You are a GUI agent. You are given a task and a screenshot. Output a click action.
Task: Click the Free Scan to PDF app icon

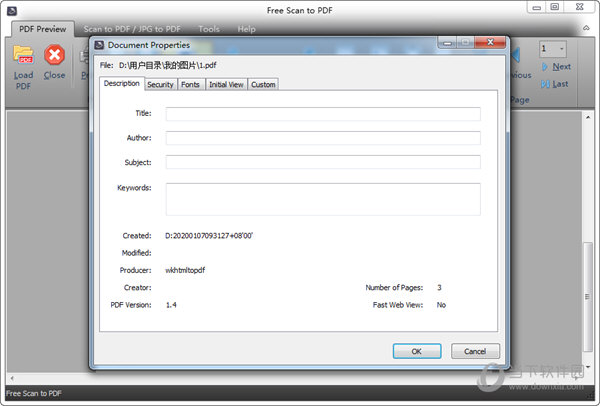point(12,10)
